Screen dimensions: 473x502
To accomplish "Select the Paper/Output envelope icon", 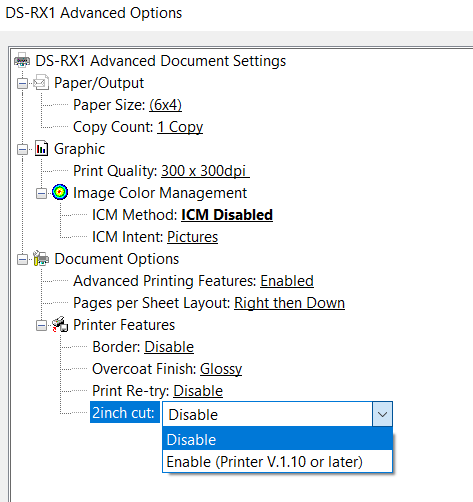I will [41, 83].
